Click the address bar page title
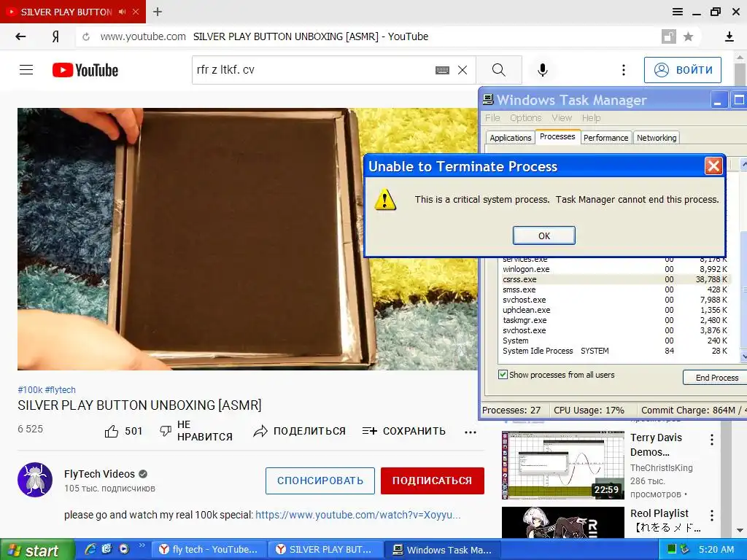The image size is (747, 560). coord(311,36)
